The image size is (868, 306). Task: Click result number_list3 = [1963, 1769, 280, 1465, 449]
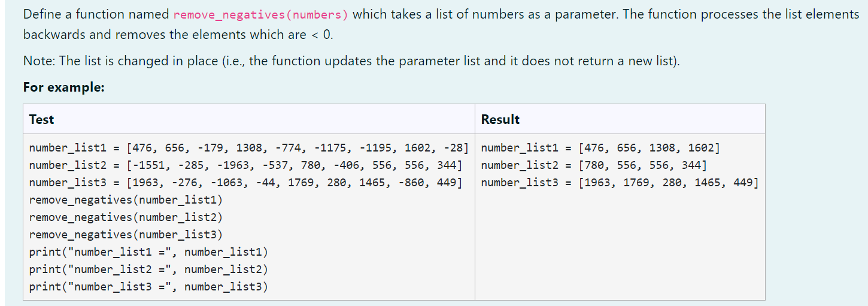pyautogui.click(x=620, y=183)
